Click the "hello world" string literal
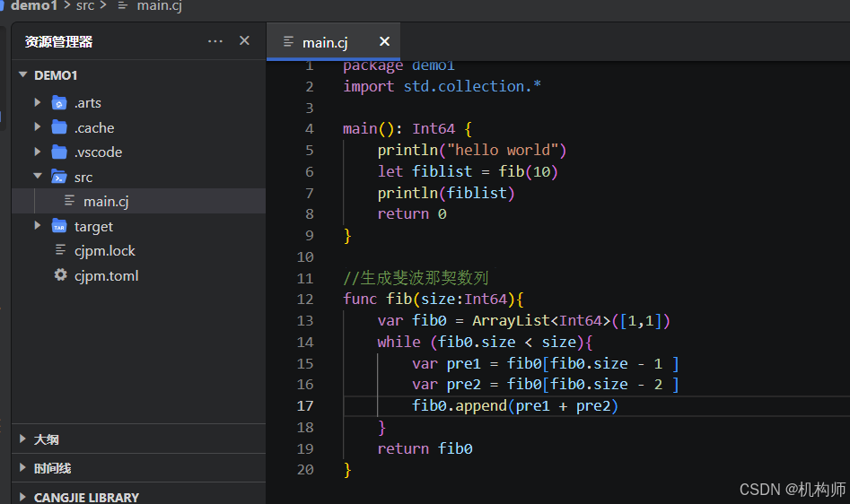The height and width of the screenshot is (504, 850). click(503, 150)
